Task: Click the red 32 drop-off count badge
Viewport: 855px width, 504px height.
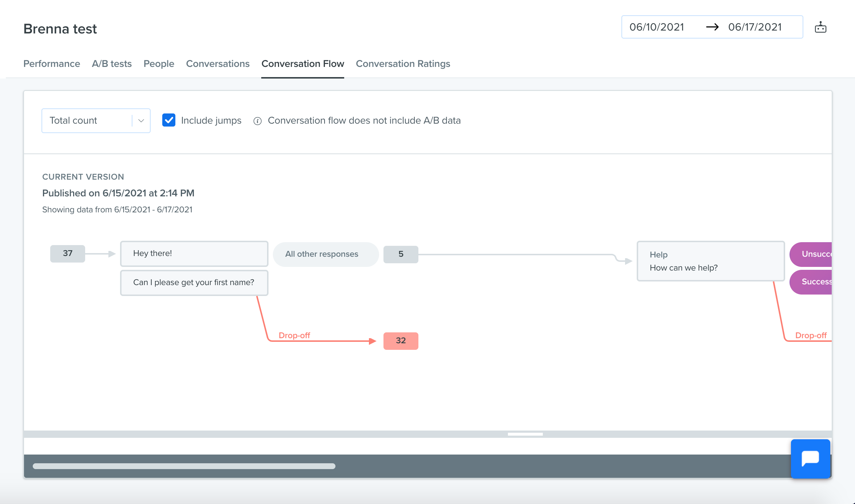Action: click(401, 341)
